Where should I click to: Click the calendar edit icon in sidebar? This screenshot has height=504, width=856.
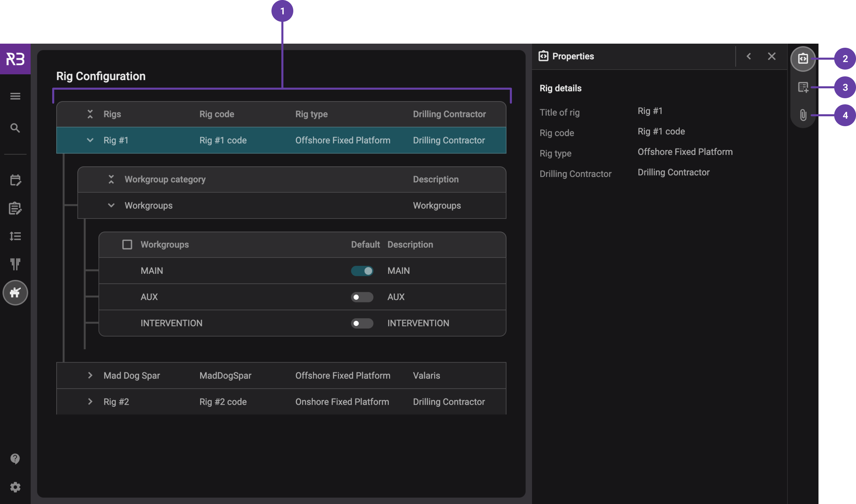pyautogui.click(x=15, y=180)
